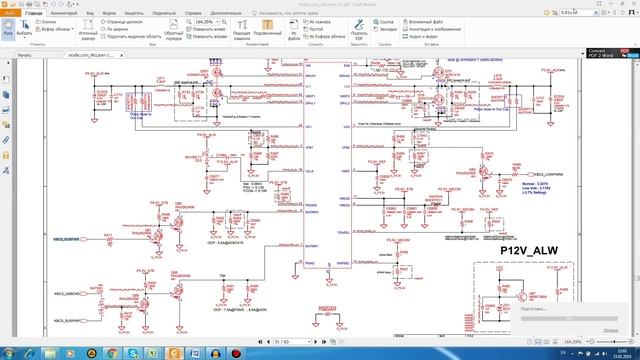The image size is (640, 360).
Task: Go to next page button
Action: pyautogui.click(x=316, y=342)
